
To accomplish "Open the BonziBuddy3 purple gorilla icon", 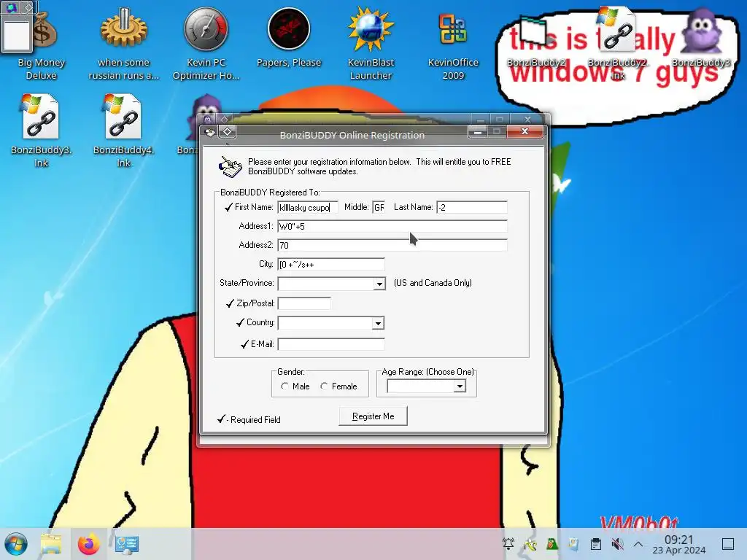I will (x=701, y=38).
